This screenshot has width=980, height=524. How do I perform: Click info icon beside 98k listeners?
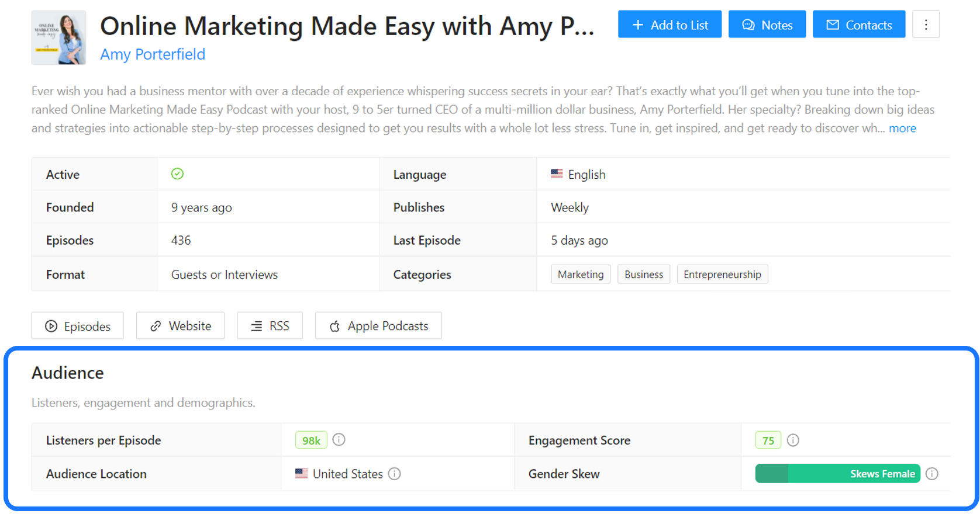(339, 439)
